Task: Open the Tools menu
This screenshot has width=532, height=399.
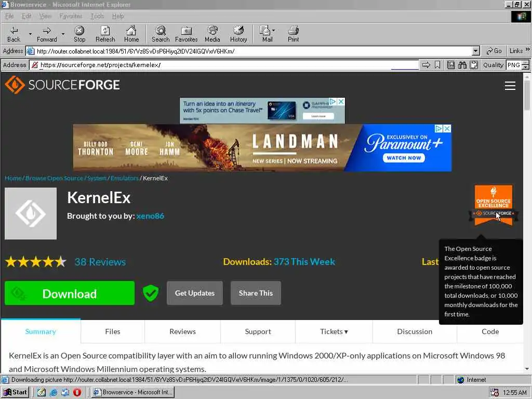Action: point(97,16)
